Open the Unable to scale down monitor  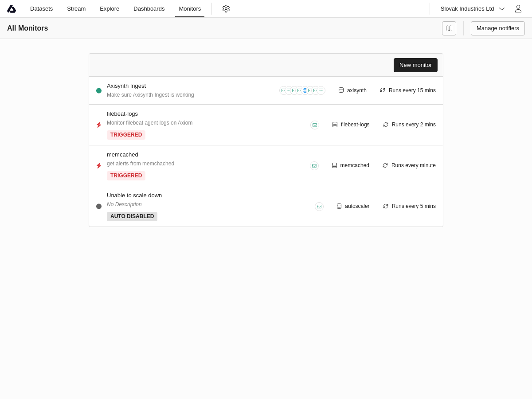[134, 196]
